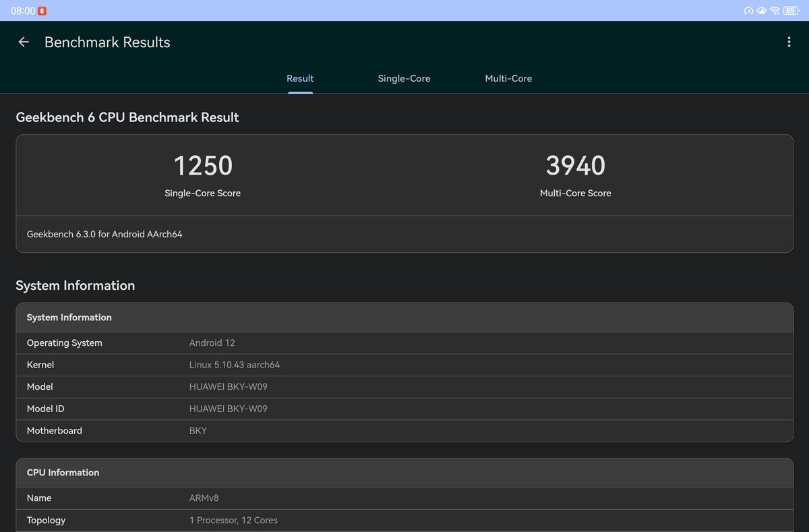
Task: Tap HUAWEI BKY-W09 in the Model row
Action: click(x=229, y=386)
